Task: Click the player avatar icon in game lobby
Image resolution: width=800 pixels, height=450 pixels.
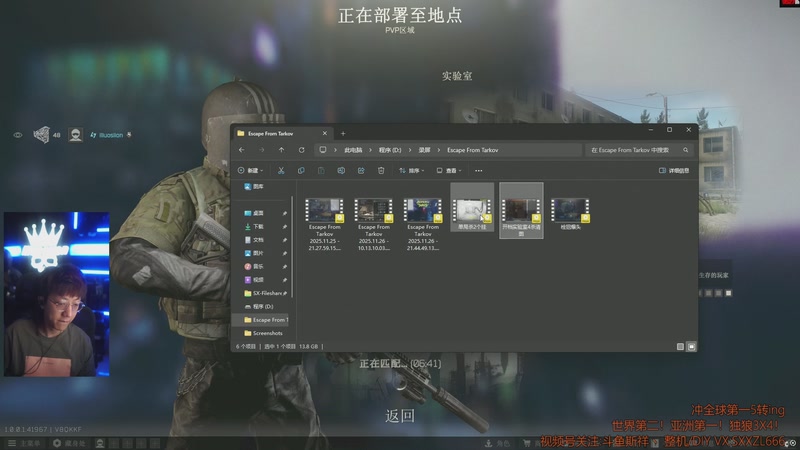Action: click(76, 135)
